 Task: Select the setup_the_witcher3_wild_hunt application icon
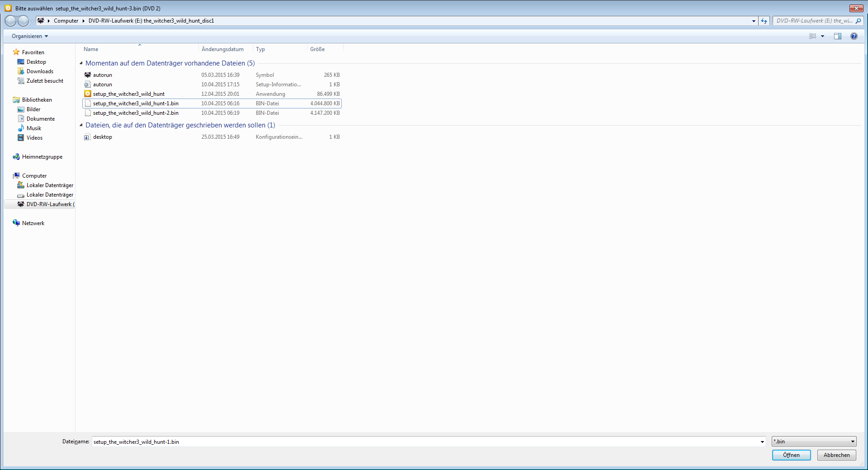[x=88, y=94]
